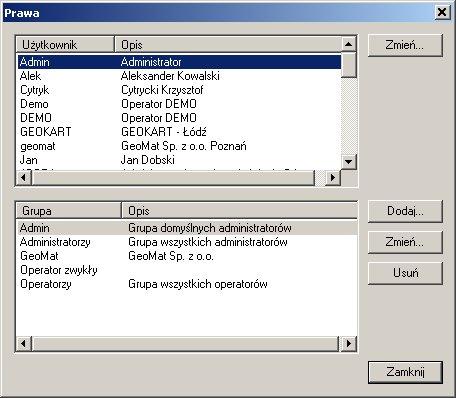Image resolution: width=456 pixels, height=398 pixels.
Task: Click the Cytrycki Krzysztof description
Action: 162,90
